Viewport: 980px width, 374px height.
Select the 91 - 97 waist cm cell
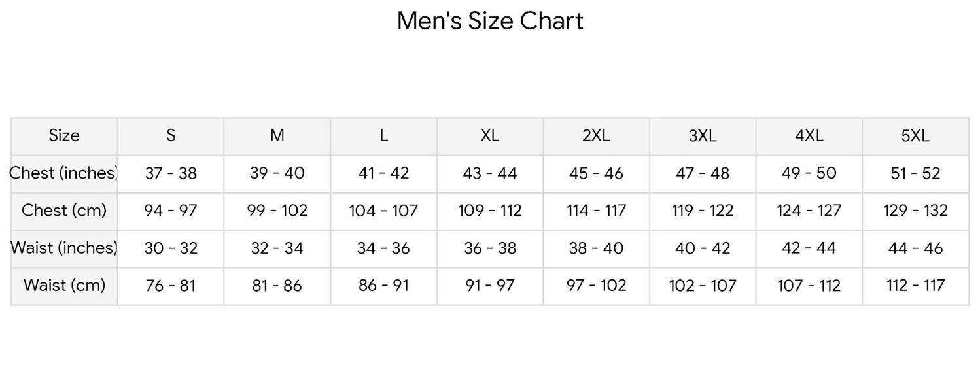[490, 286]
